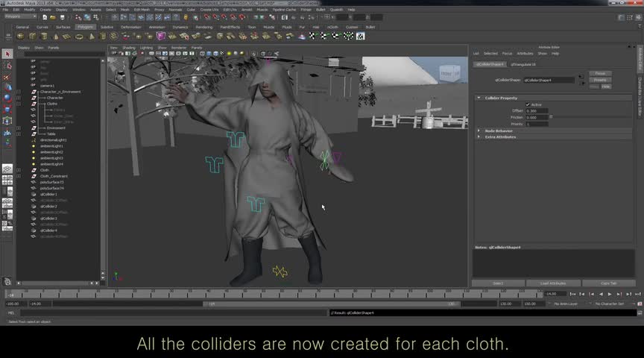Click the qlColliderShape name field

549,80
